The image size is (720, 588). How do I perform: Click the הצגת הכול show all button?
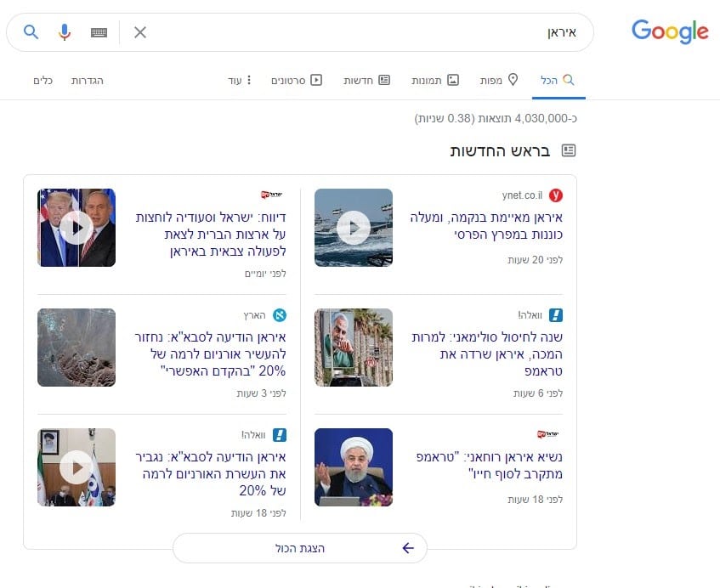(x=300, y=548)
